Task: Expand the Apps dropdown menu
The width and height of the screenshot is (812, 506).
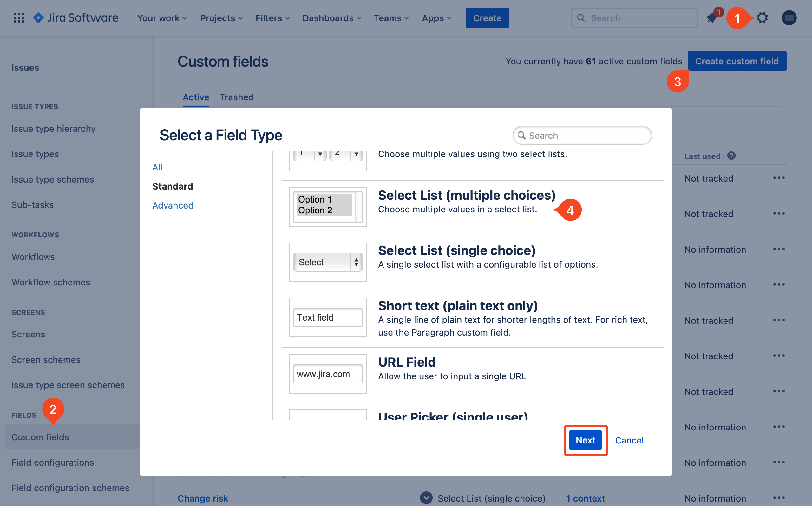Action: [x=436, y=18]
